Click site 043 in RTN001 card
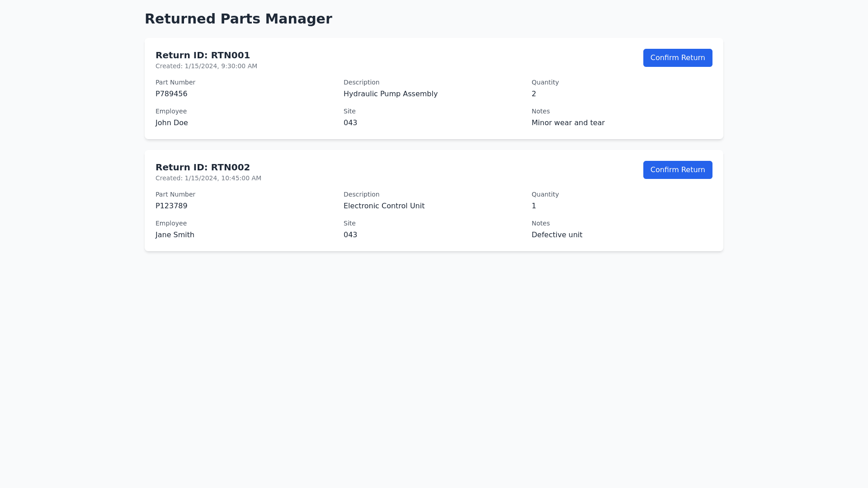This screenshot has height=488, width=868. [x=350, y=123]
